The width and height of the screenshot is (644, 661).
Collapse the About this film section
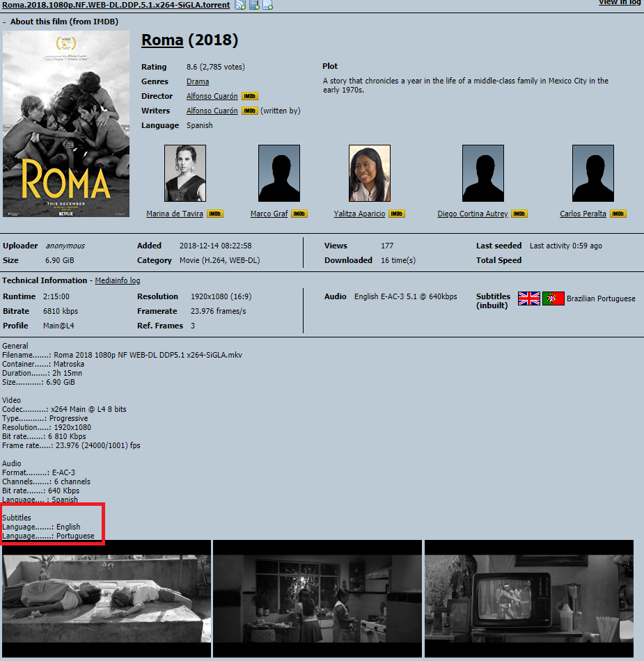coord(4,22)
